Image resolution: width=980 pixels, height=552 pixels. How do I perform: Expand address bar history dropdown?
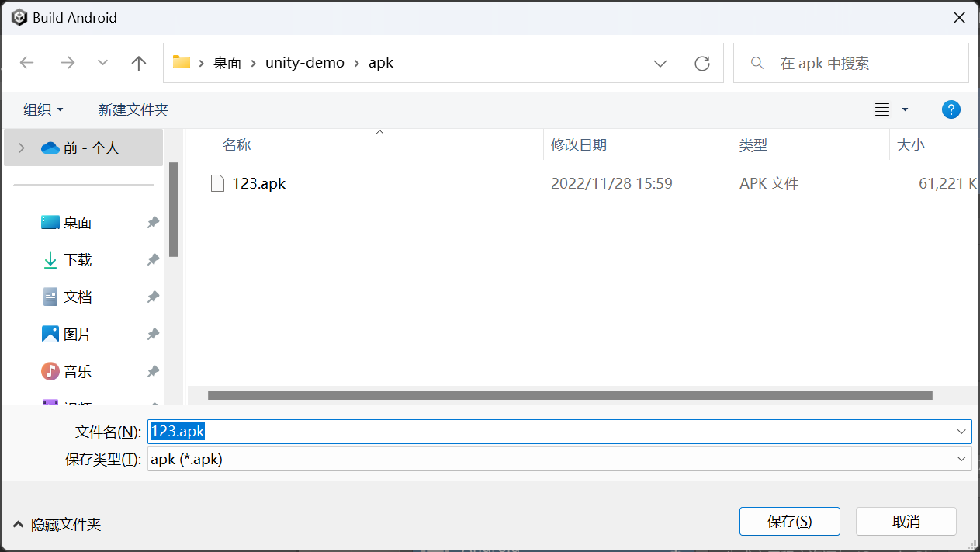point(660,64)
